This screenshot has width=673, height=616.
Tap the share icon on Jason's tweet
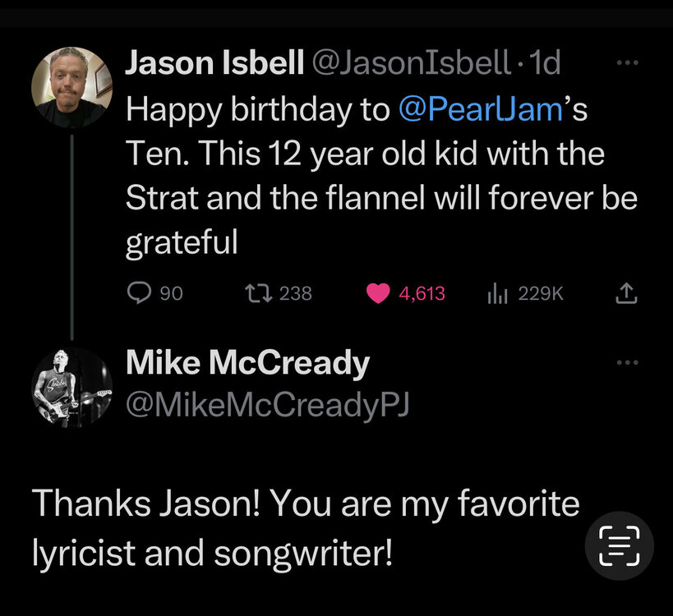click(x=626, y=292)
